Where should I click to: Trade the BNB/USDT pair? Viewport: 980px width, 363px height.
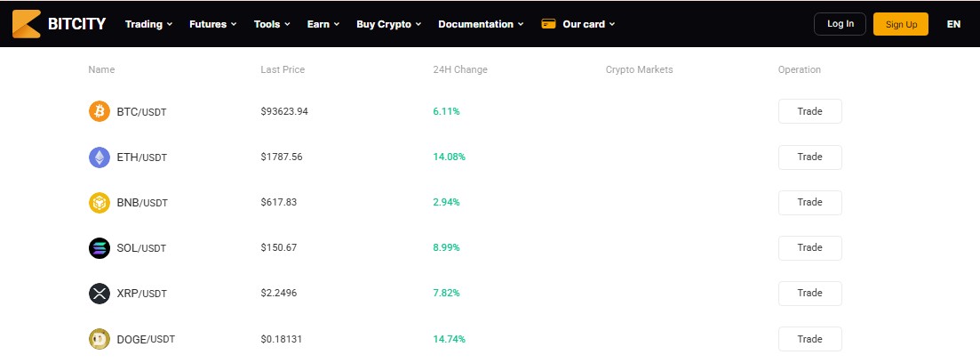tap(810, 202)
